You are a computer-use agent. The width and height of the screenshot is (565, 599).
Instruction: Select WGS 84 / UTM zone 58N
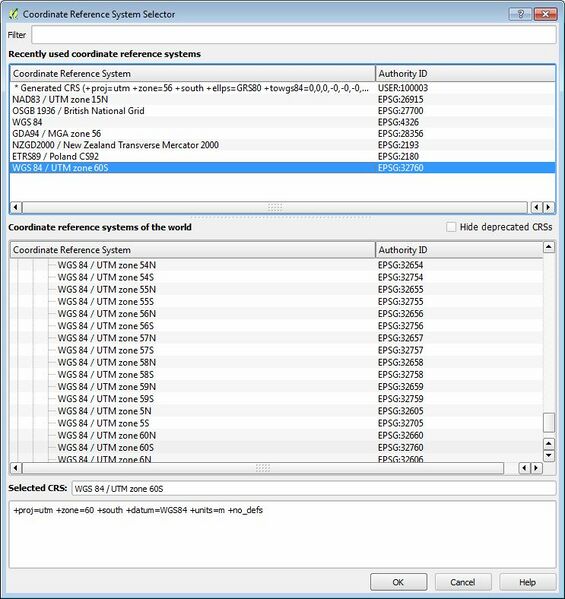click(x=107, y=363)
